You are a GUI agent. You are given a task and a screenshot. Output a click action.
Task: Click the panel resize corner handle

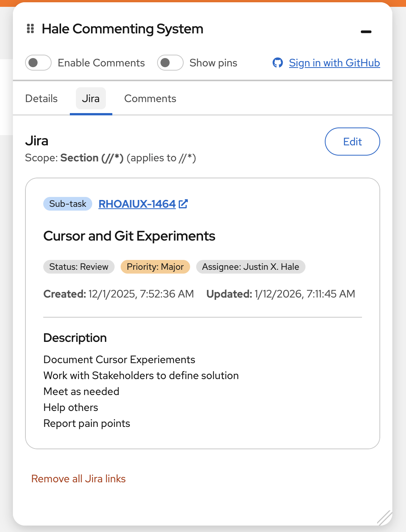point(384,518)
